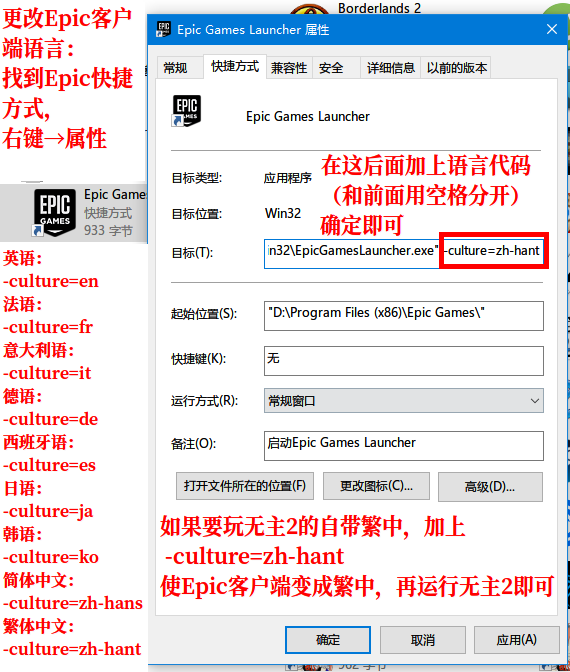The image size is (570, 672).
Task: Confirm changes with the 确定 button
Action: point(328,640)
